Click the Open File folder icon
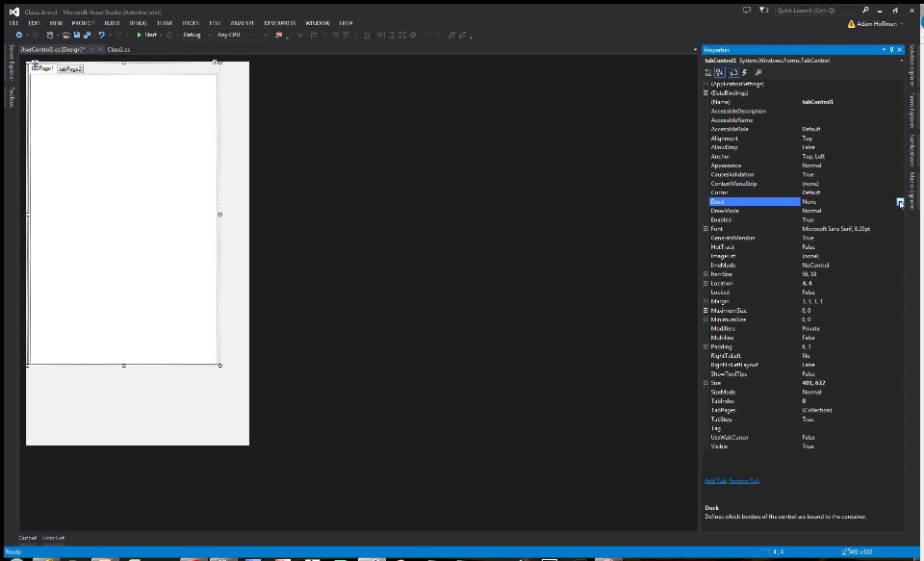Image resolution: width=924 pixels, height=561 pixels. coord(66,35)
